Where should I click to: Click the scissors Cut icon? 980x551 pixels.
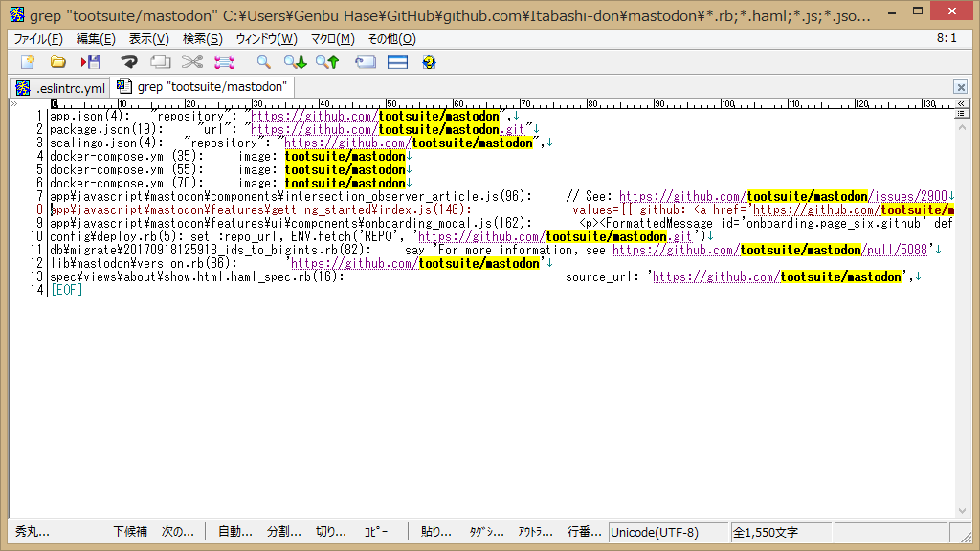click(192, 62)
